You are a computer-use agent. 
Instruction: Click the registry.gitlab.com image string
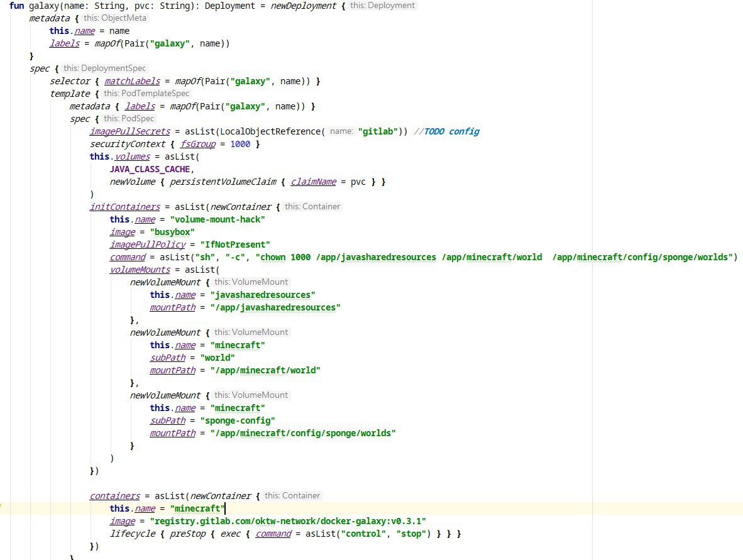[x=288, y=520]
